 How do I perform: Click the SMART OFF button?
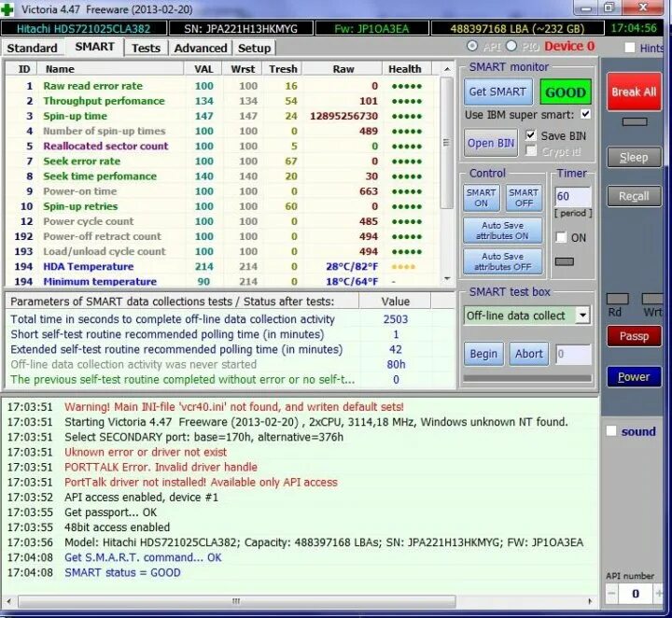click(524, 198)
